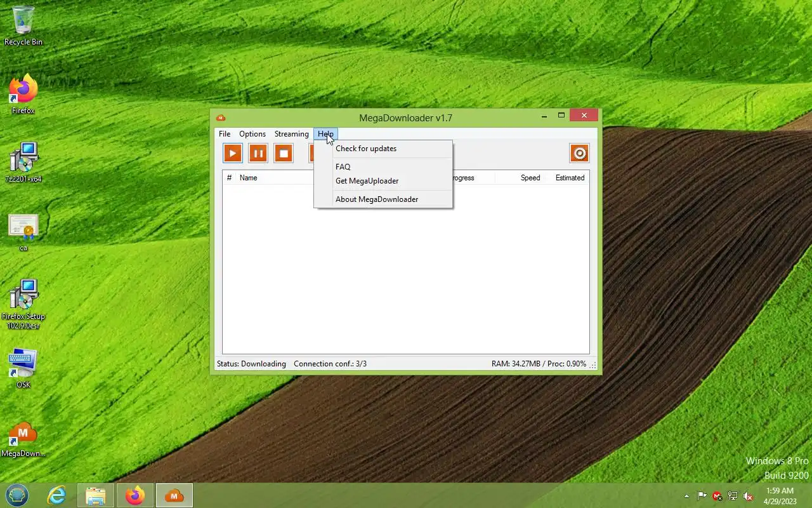Open the taskbar clock and date
The height and width of the screenshot is (508, 812).
[x=780, y=496]
